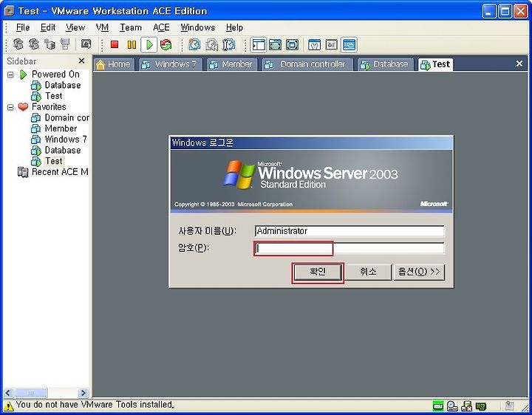Switch to the Database tab
The height and width of the screenshot is (415, 532).
coord(386,64)
